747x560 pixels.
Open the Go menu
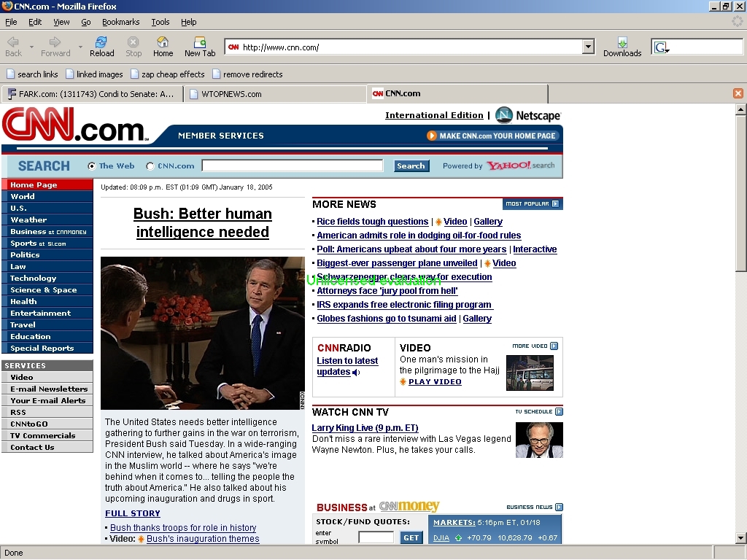(86, 22)
